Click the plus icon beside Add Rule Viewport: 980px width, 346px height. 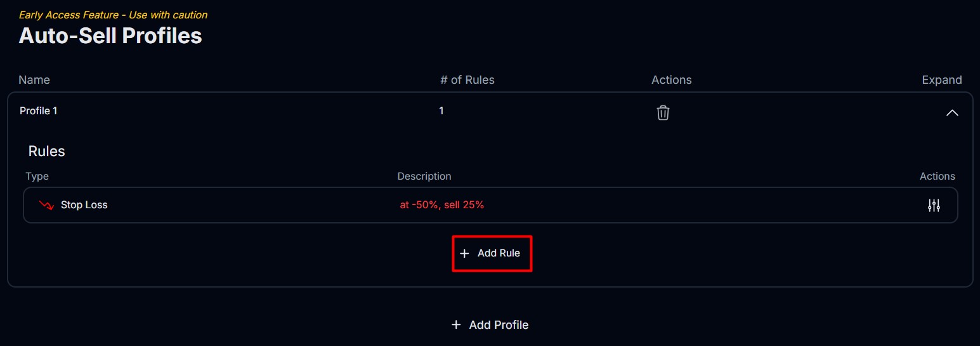[464, 253]
